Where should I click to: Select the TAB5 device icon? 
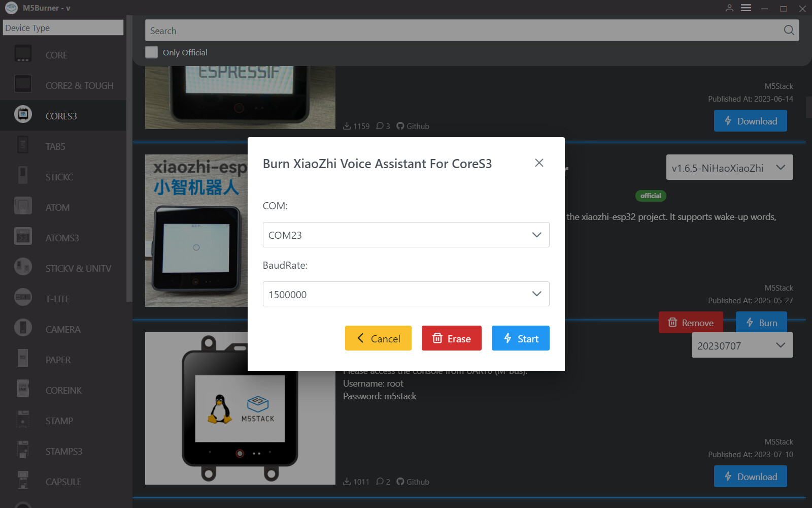point(23,145)
